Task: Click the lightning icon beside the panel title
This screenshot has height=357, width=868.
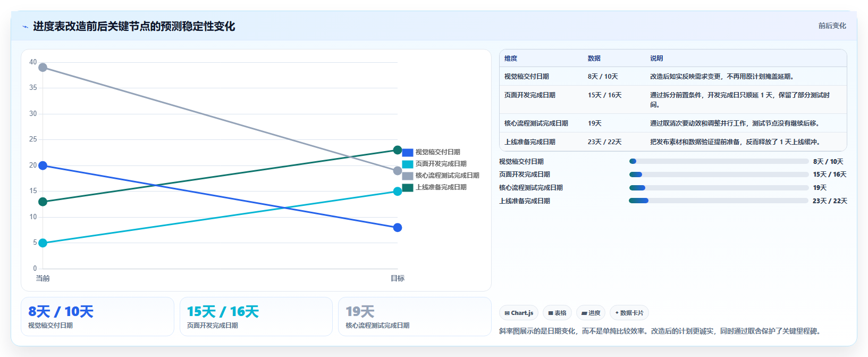Action: (25, 27)
